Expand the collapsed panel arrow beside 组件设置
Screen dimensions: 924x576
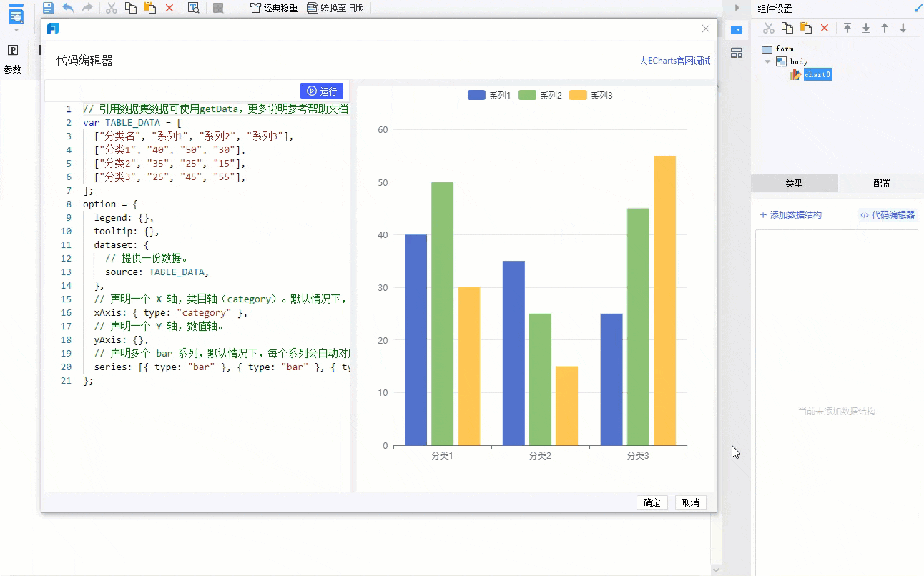tap(737, 8)
